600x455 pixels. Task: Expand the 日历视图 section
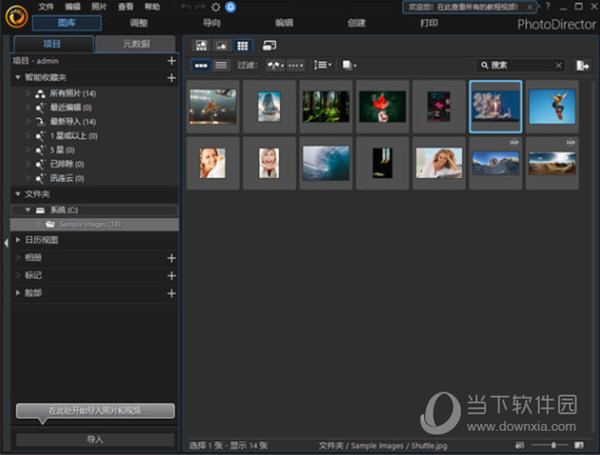click(x=18, y=240)
